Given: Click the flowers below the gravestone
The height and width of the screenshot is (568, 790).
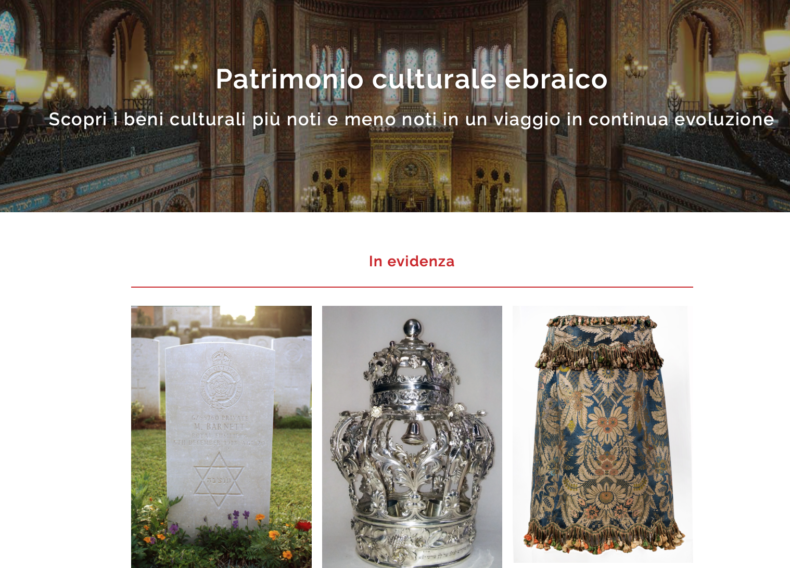Looking at the screenshot, I should point(222,535).
